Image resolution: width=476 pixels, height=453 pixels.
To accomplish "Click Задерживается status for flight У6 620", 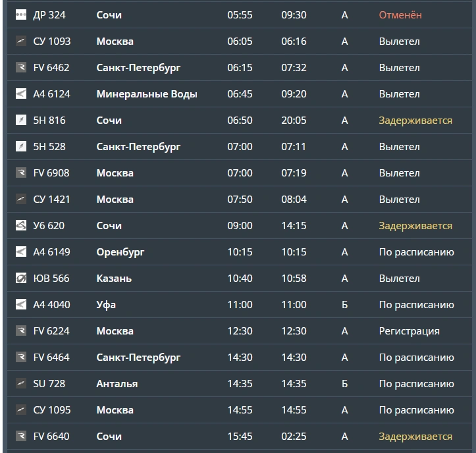I will click(415, 226).
